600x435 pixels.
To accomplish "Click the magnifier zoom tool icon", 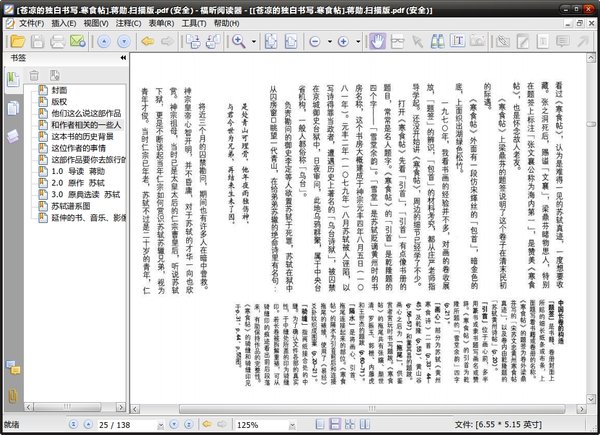I will pos(240,41).
